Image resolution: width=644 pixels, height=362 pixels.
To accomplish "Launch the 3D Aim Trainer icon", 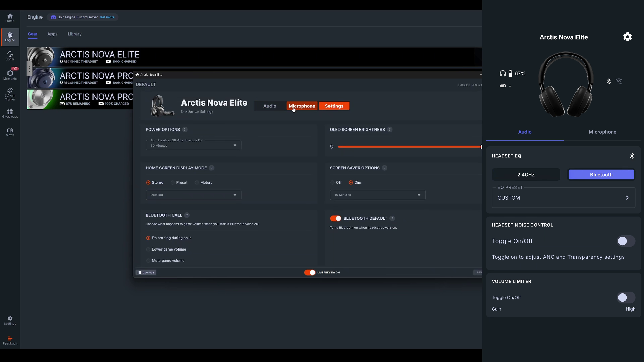I will [x=10, y=94].
